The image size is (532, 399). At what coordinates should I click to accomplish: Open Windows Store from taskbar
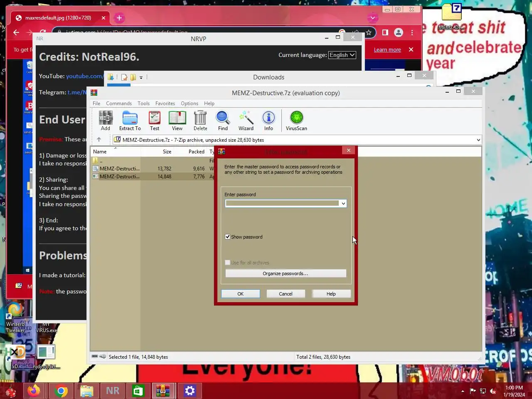138,391
